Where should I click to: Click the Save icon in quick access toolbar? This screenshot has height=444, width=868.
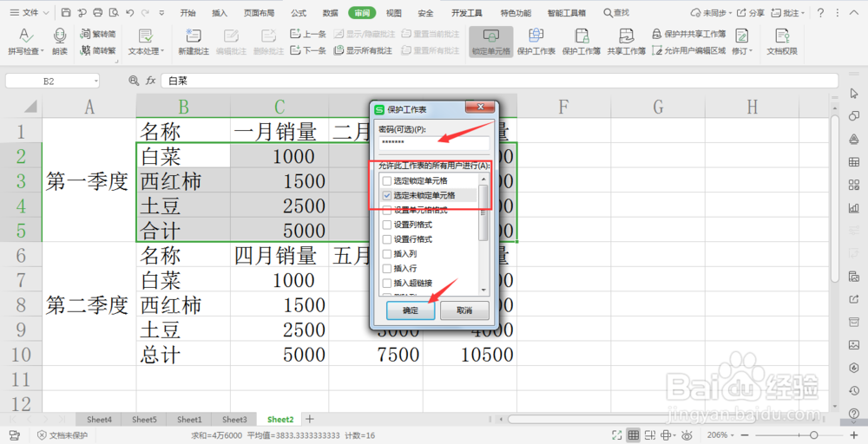(x=66, y=12)
